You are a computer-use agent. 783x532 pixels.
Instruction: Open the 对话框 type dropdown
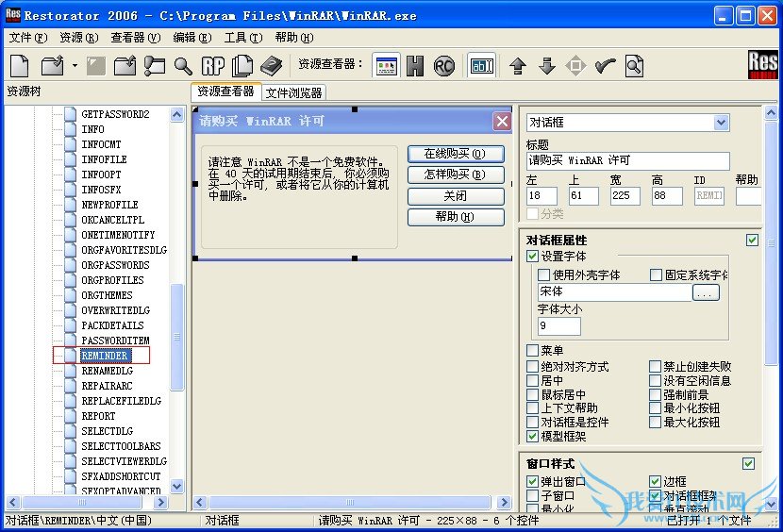click(721, 123)
